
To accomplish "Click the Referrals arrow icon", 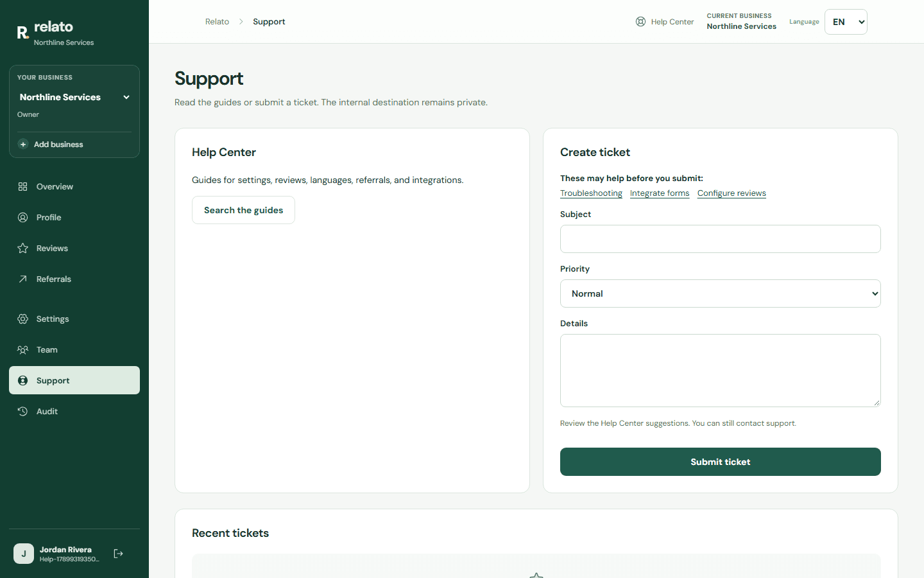I will (x=23, y=279).
